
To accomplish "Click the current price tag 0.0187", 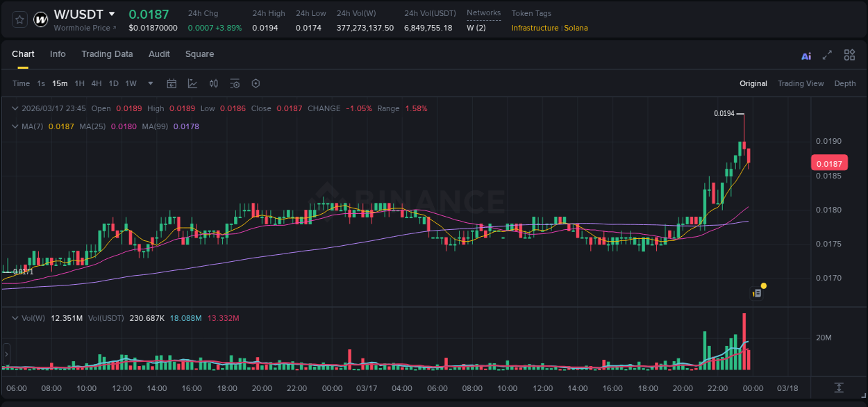I will click(x=829, y=163).
